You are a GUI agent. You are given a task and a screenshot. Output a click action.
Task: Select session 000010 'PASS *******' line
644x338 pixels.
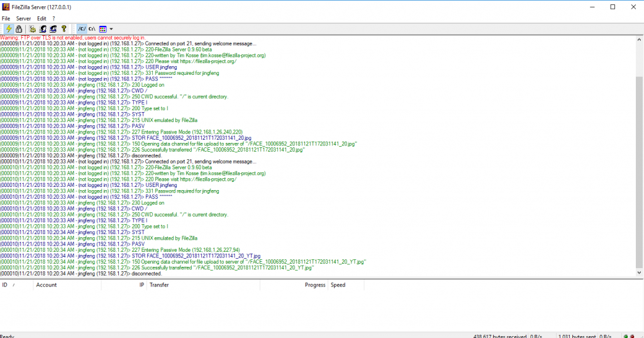(x=86, y=197)
